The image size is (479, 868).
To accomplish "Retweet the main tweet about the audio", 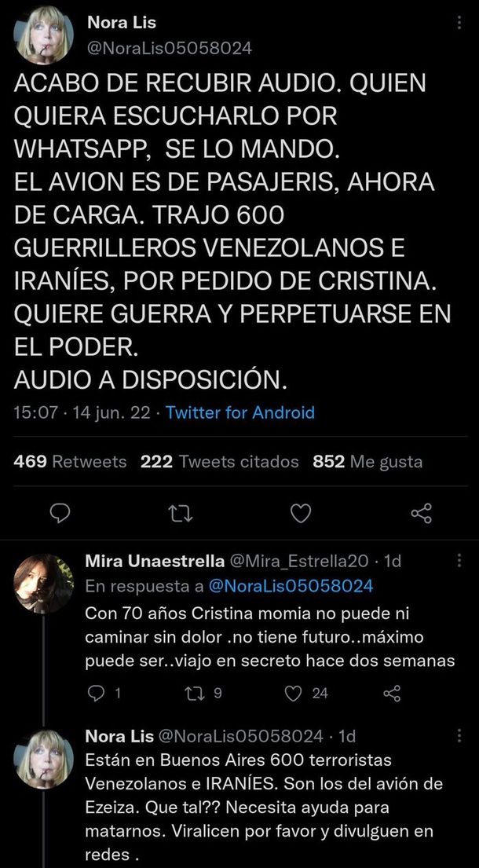I will pos(179,513).
